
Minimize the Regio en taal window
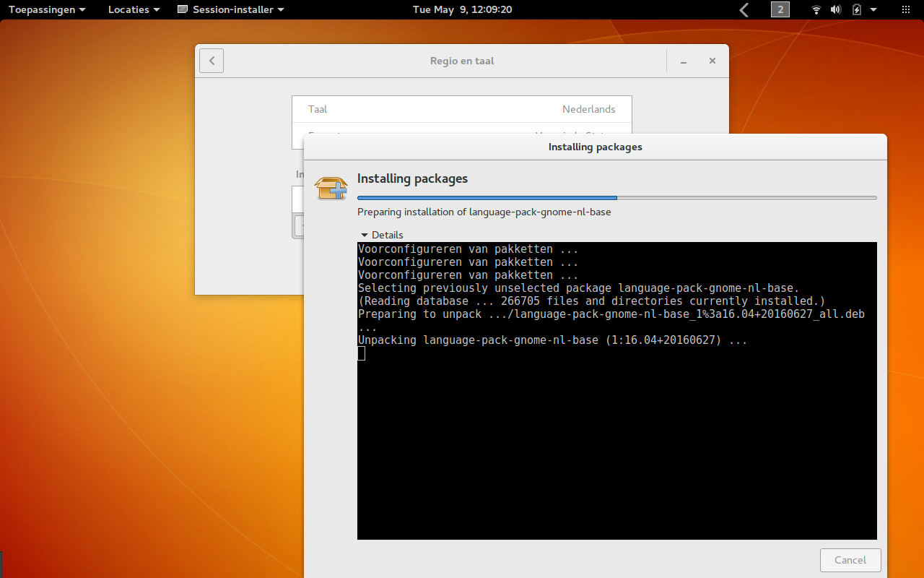(x=684, y=61)
